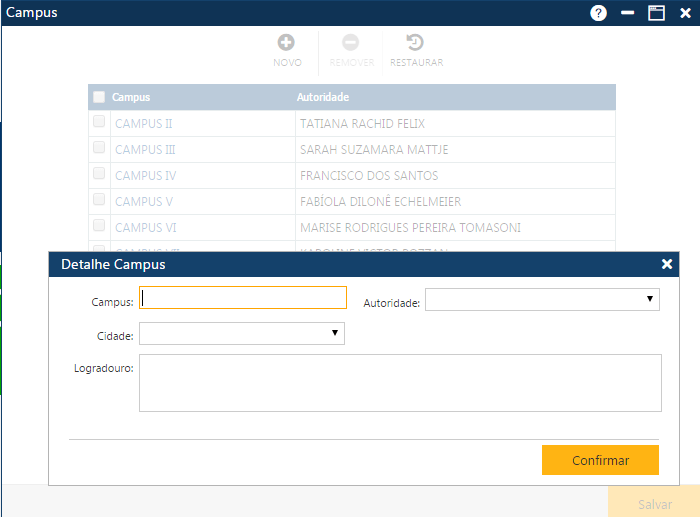Screen dimensions: 700x517
Task: Check the CAMPUS II row checkbox
Action: 99,122
